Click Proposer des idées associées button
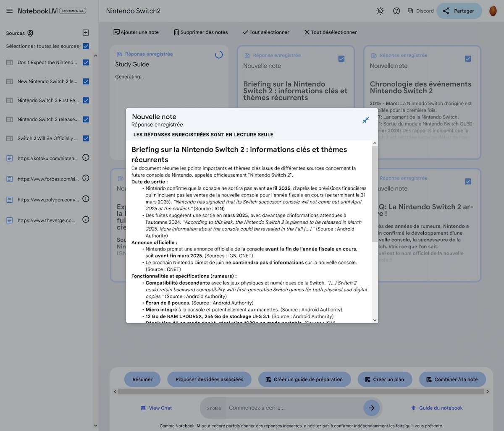Image resolution: width=504 pixels, height=431 pixels. [209, 379]
